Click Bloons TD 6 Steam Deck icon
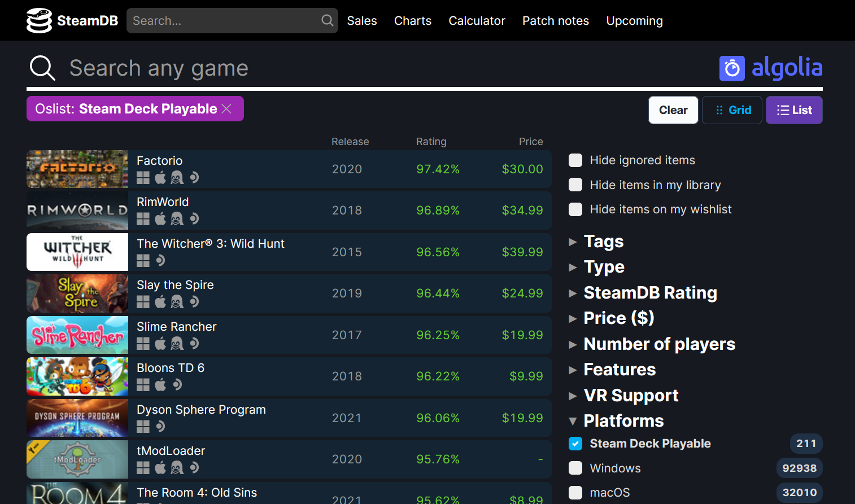The width and height of the screenshot is (855, 504). (177, 385)
